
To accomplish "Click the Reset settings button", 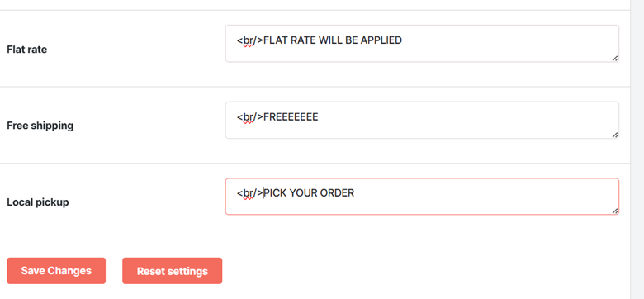I will tap(172, 271).
